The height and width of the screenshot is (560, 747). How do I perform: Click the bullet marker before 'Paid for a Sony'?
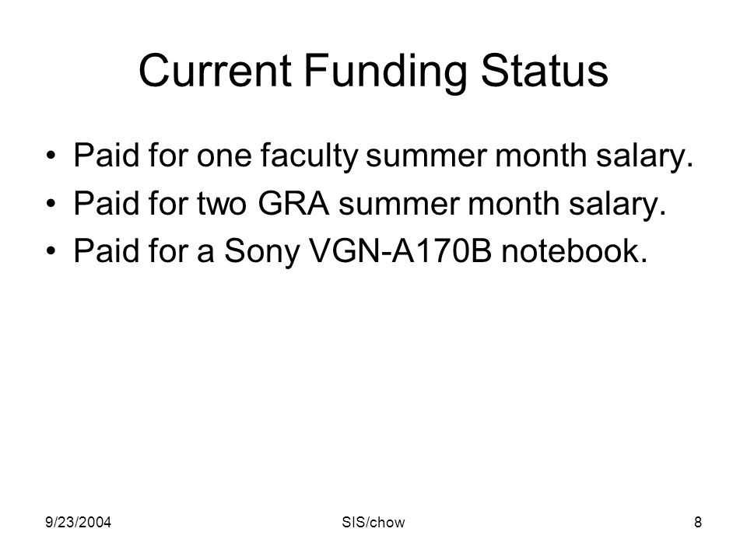coord(51,250)
